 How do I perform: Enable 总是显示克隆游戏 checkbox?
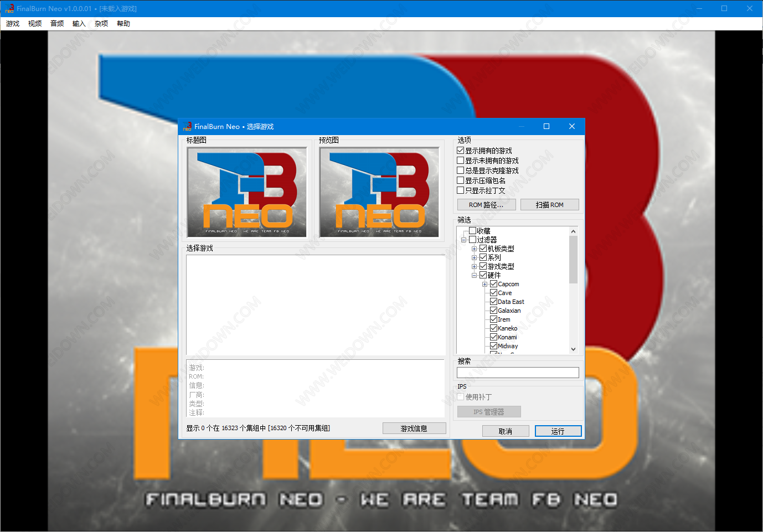[460, 171]
